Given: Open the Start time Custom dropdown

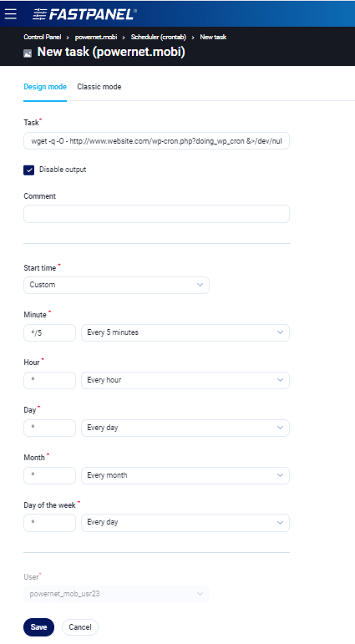Looking at the screenshot, I should click(116, 285).
